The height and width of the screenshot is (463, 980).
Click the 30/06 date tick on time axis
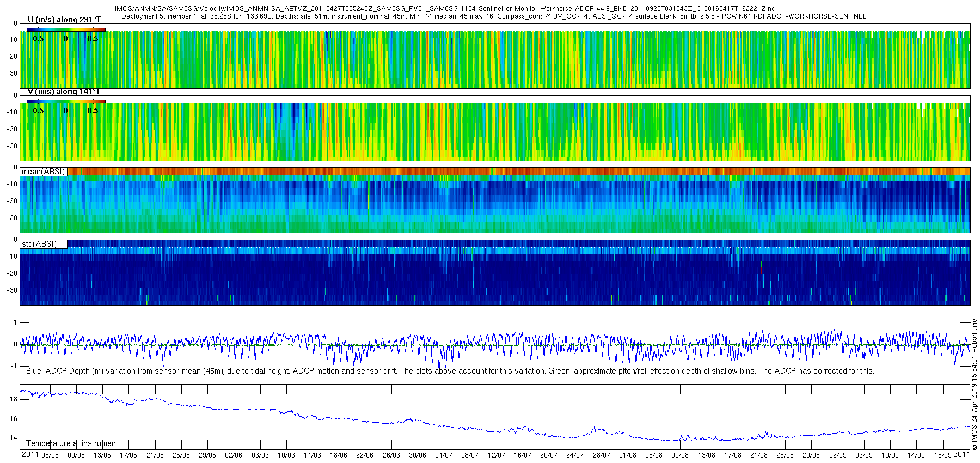pyautogui.click(x=418, y=455)
